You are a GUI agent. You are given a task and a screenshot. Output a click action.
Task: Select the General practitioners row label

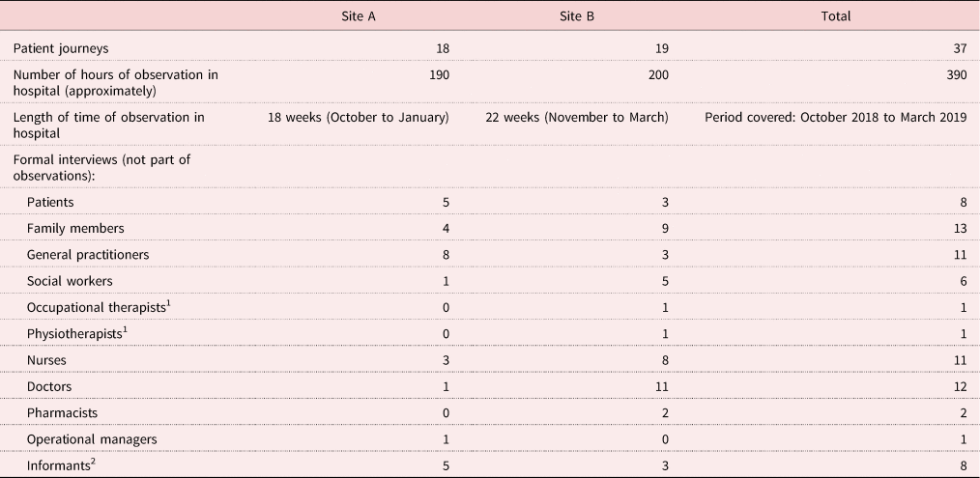tap(88, 255)
